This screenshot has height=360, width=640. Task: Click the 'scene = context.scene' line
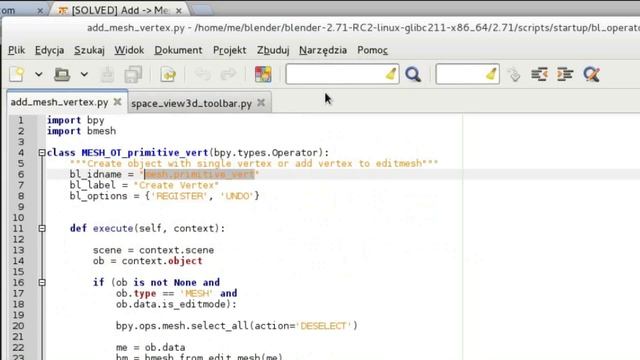coord(153,250)
